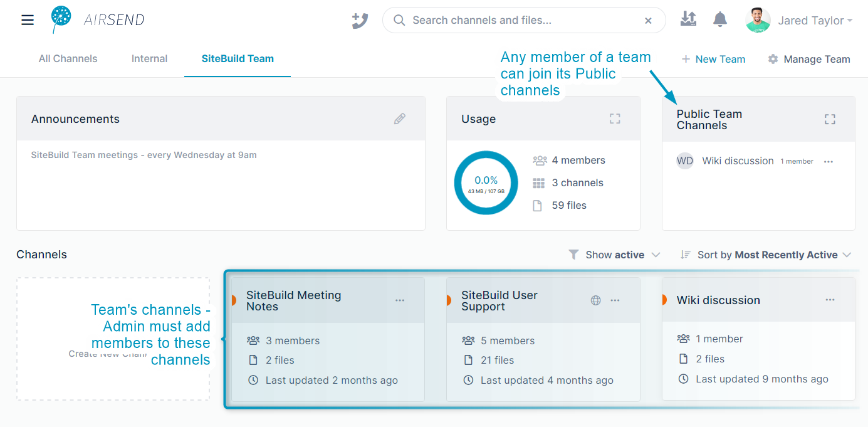Viewport: 868px width, 427px height.
Task: Click the WD avatar for Wiki discussion
Action: [685, 161]
